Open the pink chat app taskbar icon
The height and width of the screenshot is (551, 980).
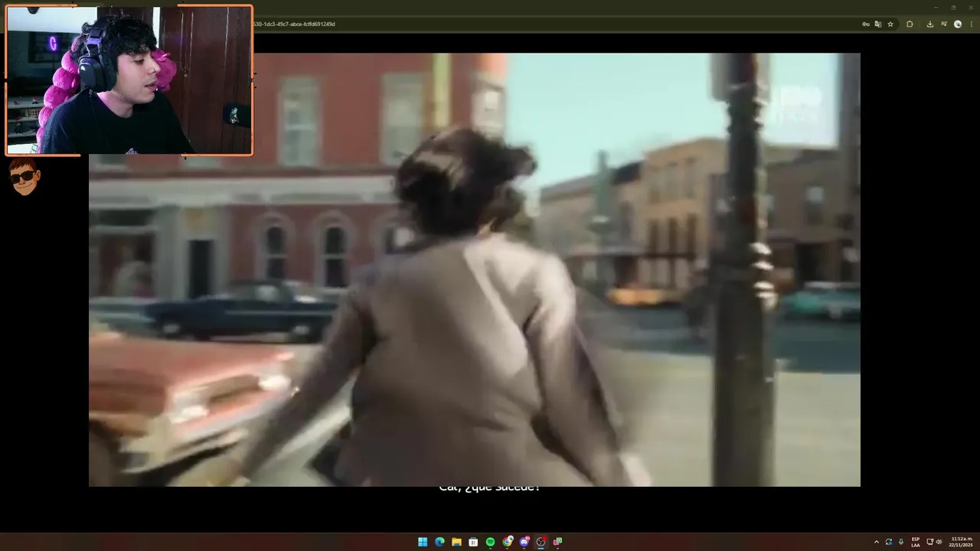558,542
